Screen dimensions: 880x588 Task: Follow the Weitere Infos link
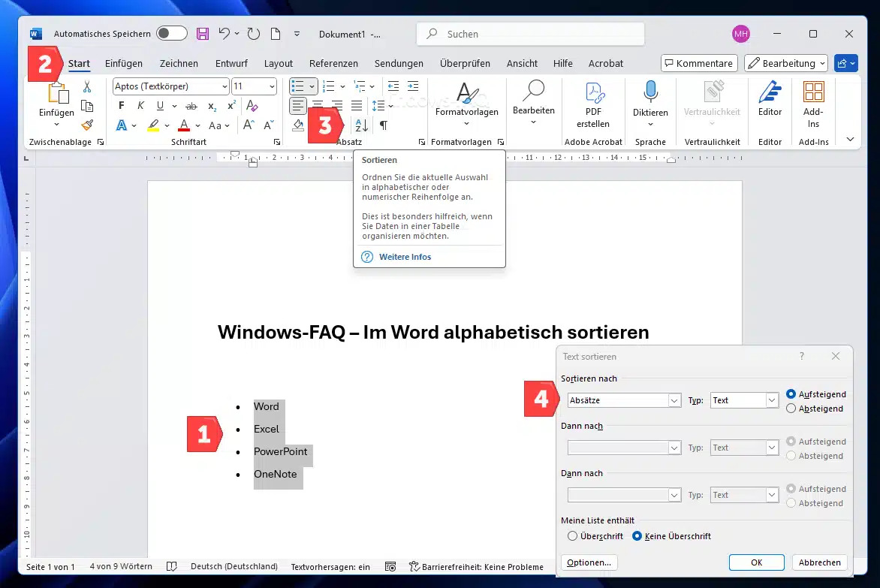click(x=405, y=257)
